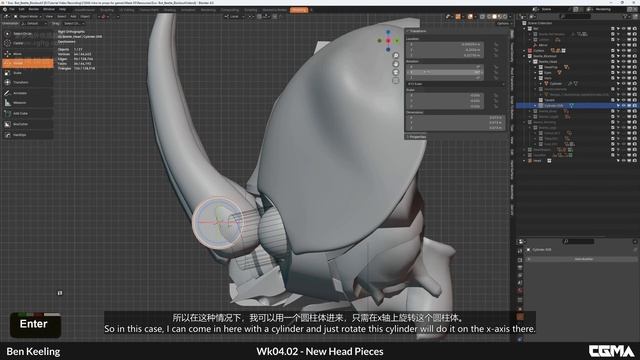Open the File menu
Image resolution: width=640 pixels, height=360 pixels.
click(x=12, y=9)
